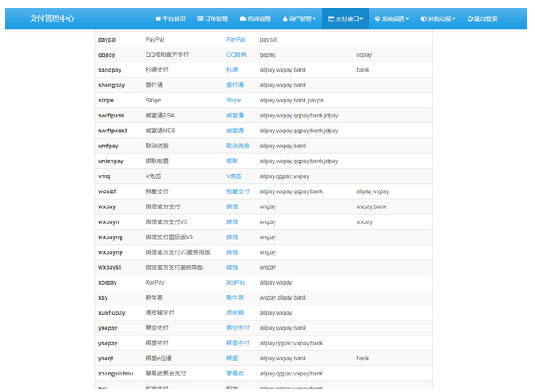Screen dimensions: 535x392
Task: Click the list icon beside 订单管理
Action: pyautogui.click(x=201, y=17)
